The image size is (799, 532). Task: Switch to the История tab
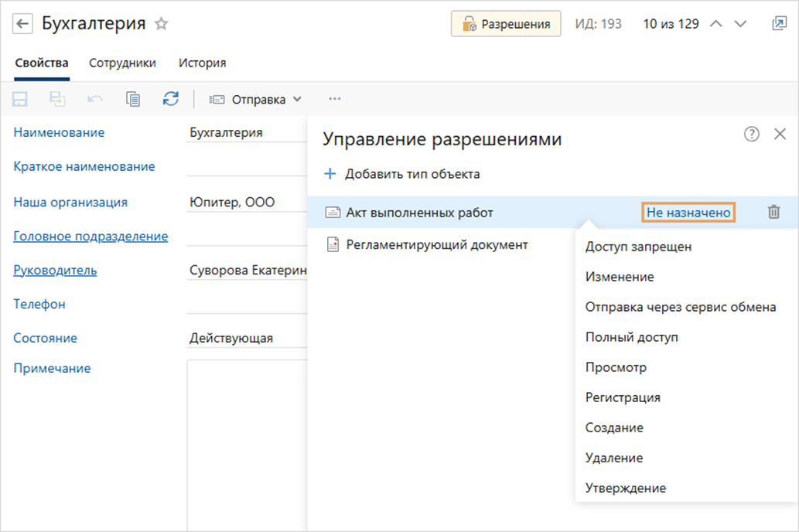(203, 63)
